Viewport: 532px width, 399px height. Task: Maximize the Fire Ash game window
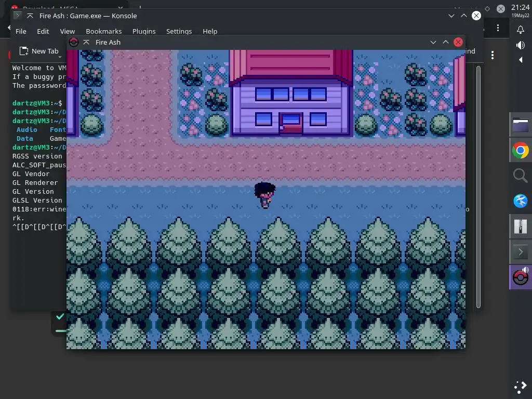445,42
